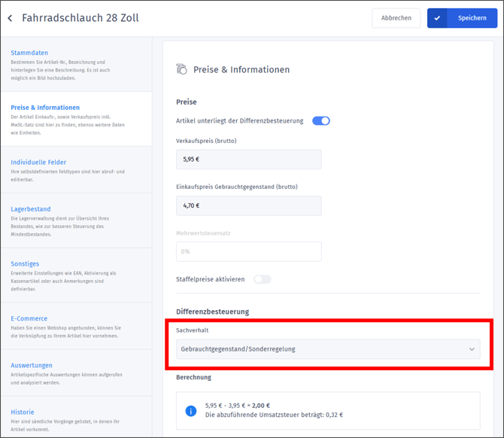
Task: Save the article with Speichern
Action: coord(462,18)
